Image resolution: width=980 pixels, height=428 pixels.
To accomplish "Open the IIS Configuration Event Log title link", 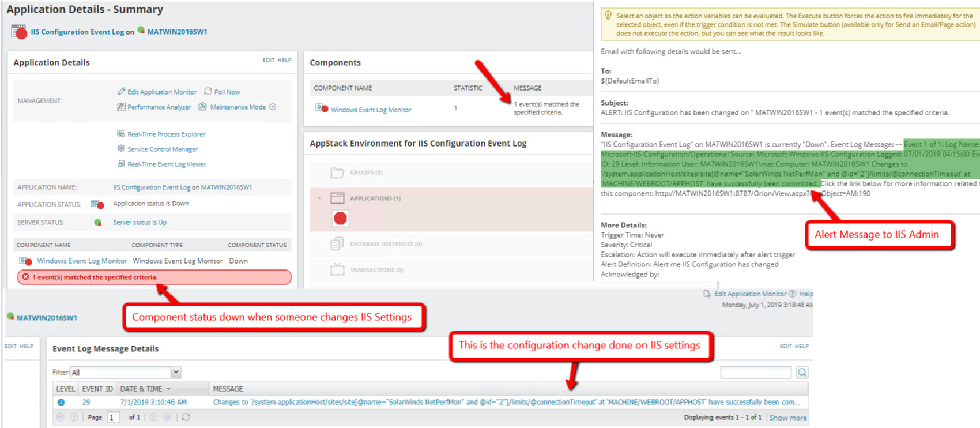I will [x=77, y=32].
